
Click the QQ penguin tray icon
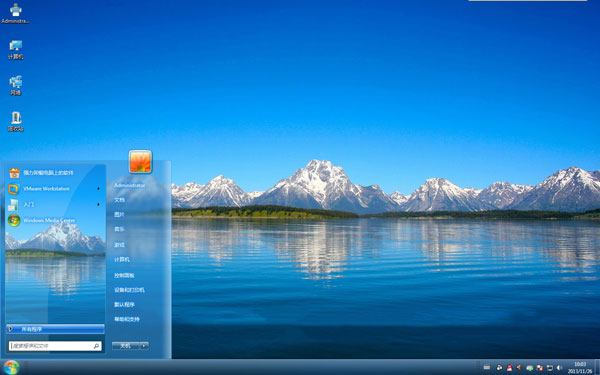pos(509,367)
